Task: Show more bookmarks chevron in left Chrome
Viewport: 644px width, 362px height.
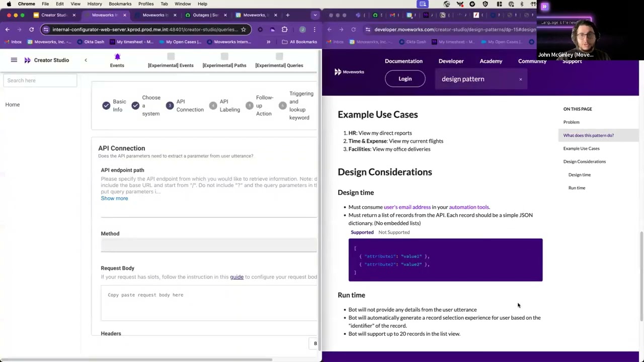Action: pos(268,42)
